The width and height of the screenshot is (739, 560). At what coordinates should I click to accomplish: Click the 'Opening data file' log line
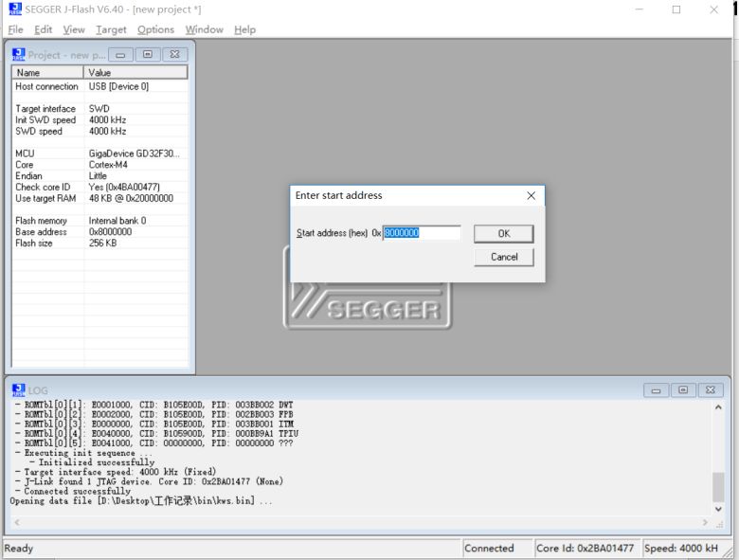(141, 501)
